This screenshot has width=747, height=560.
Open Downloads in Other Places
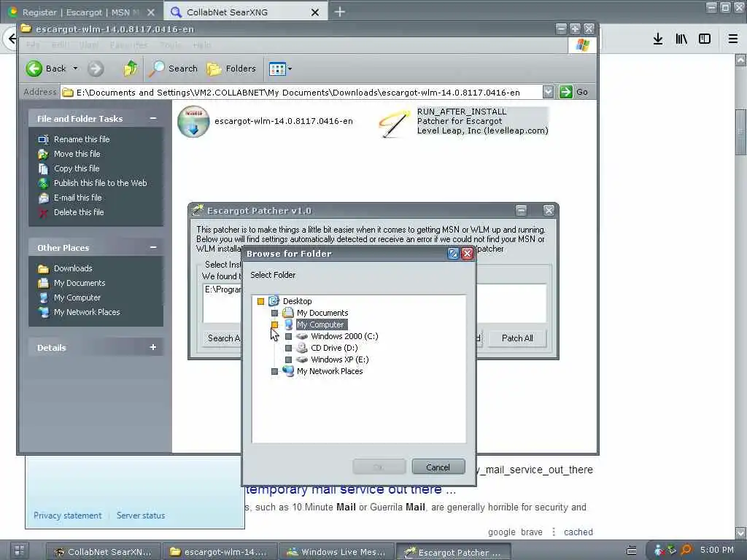click(73, 268)
